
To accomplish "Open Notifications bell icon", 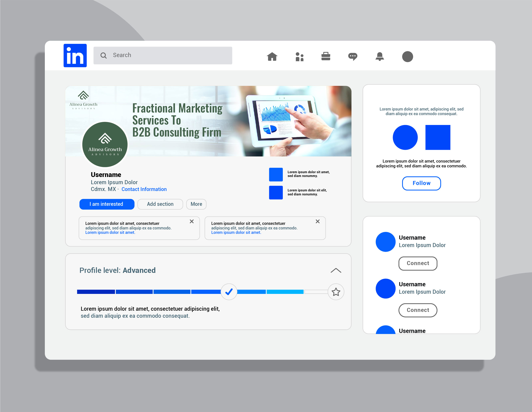I will tap(379, 56).
